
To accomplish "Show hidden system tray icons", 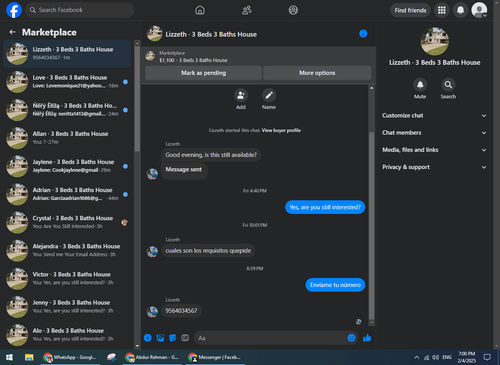I will pos(416,357).
